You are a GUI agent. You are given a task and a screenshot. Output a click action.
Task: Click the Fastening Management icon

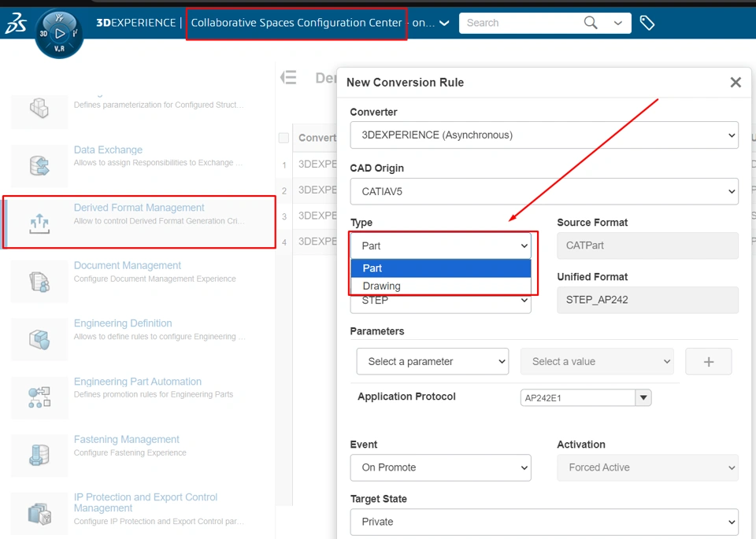39,455
